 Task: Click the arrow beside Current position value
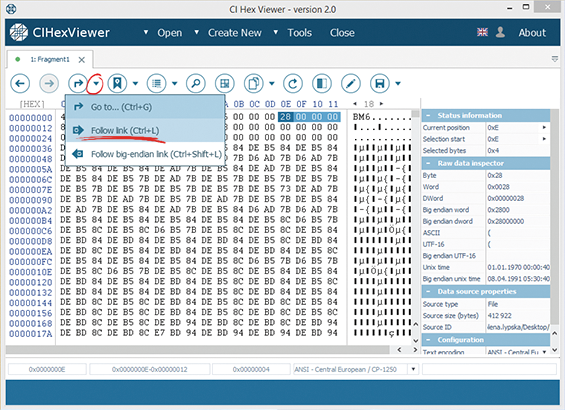point(544,128)
